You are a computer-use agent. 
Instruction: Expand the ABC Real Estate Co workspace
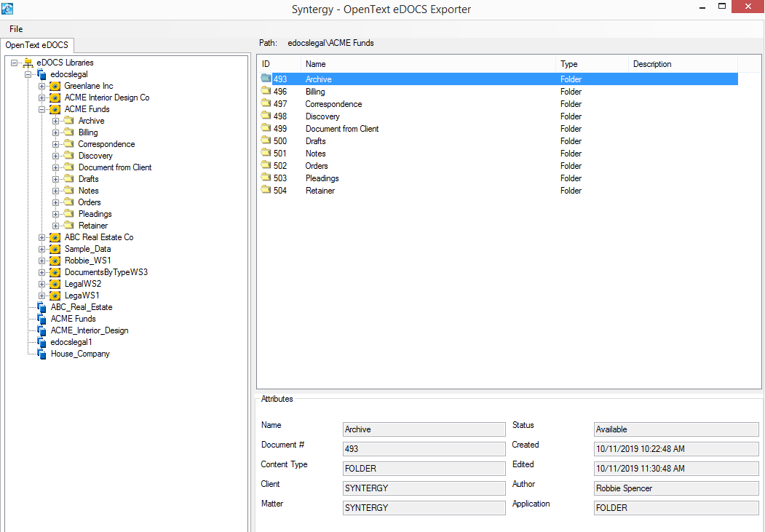click(x=42, y=237)
